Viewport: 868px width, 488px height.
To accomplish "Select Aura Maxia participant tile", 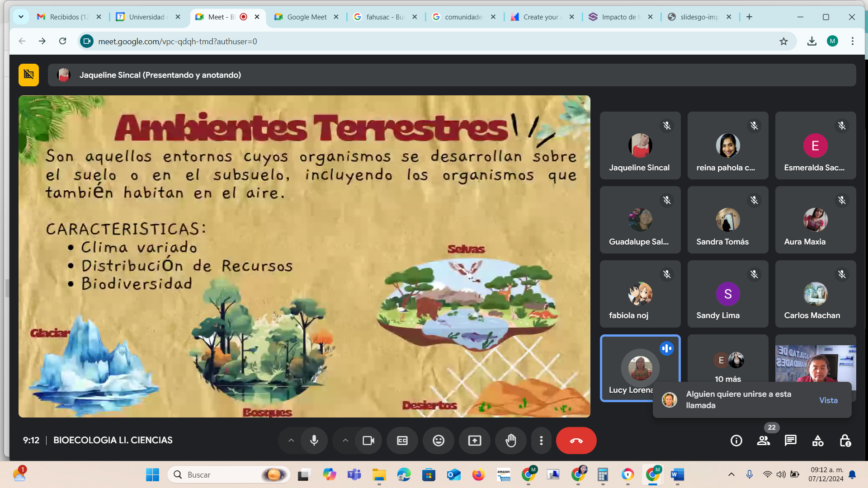I will [x=816, y=220].
